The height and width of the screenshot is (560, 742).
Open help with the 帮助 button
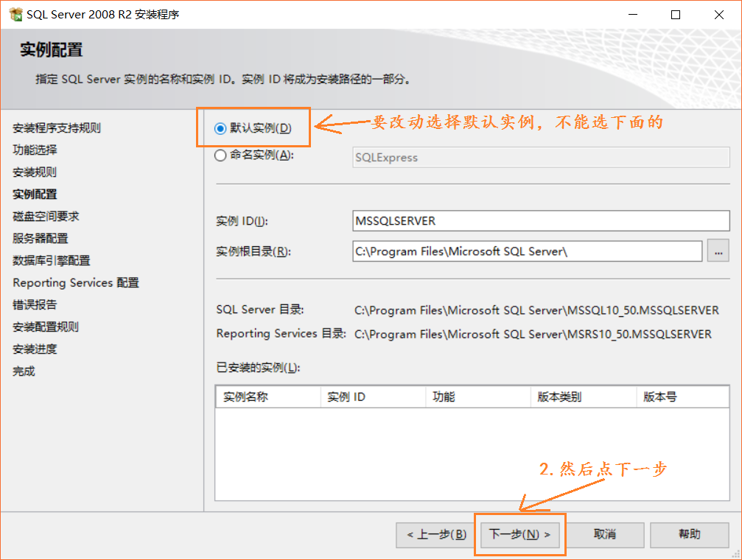coord(689,534)
